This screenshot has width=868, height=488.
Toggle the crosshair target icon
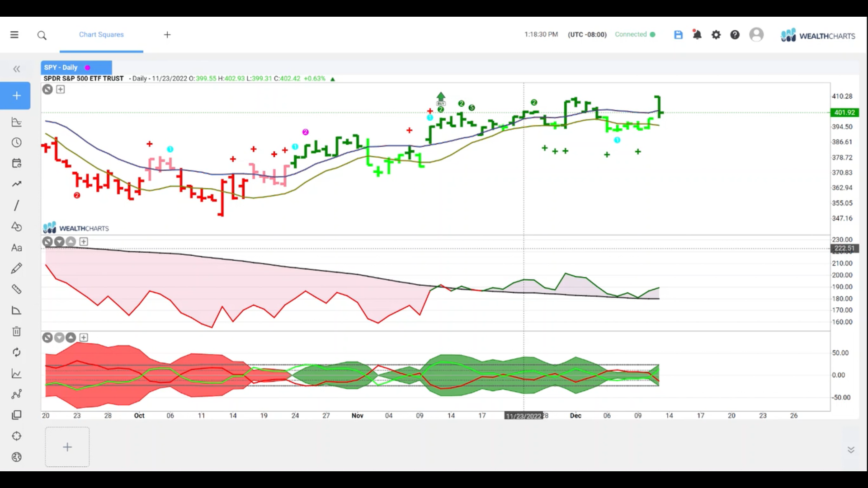[17, 436]
